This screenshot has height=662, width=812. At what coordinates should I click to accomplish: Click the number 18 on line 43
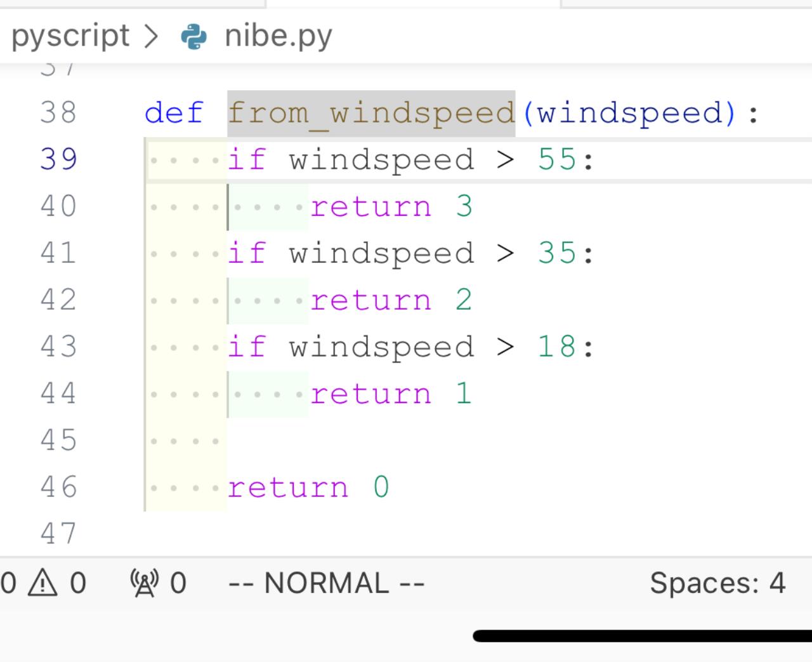coord(556,347)
